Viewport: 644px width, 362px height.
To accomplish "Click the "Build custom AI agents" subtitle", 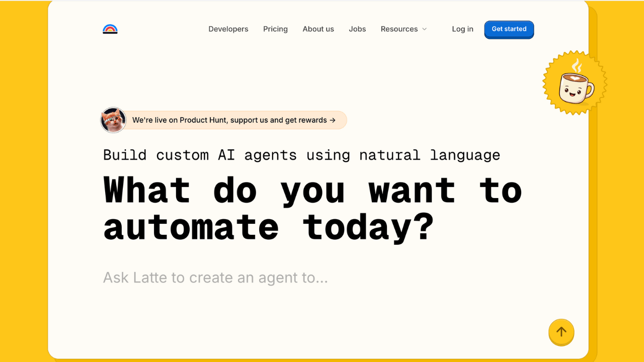I will click(x=301, y=155).
